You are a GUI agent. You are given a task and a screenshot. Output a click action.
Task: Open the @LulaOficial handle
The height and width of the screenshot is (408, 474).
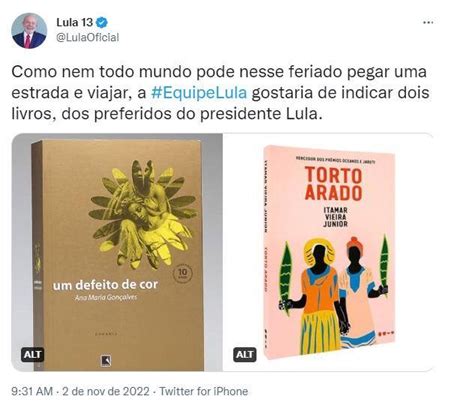tap(88, 37)
